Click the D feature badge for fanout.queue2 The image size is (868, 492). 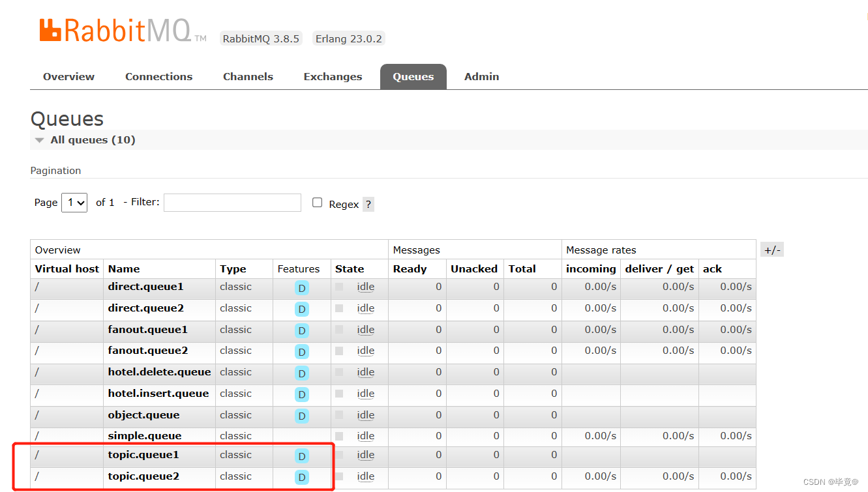click(x=302, y=352)
